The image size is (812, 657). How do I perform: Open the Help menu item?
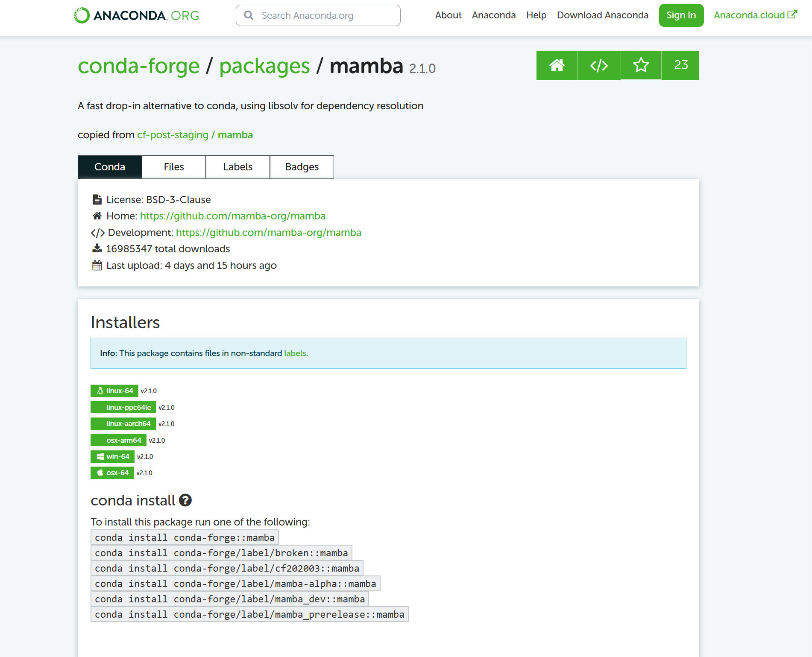click(x=536, y=15)
